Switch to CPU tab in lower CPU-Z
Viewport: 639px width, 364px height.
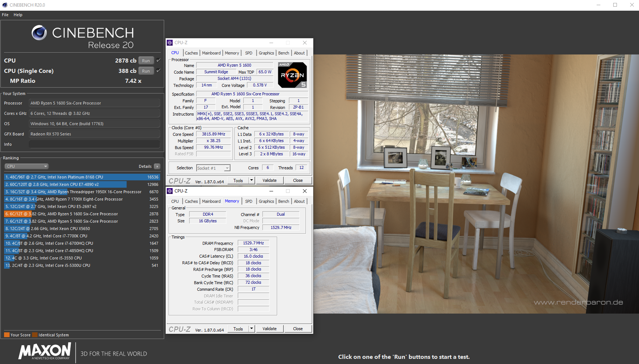[x=175, y=201]
